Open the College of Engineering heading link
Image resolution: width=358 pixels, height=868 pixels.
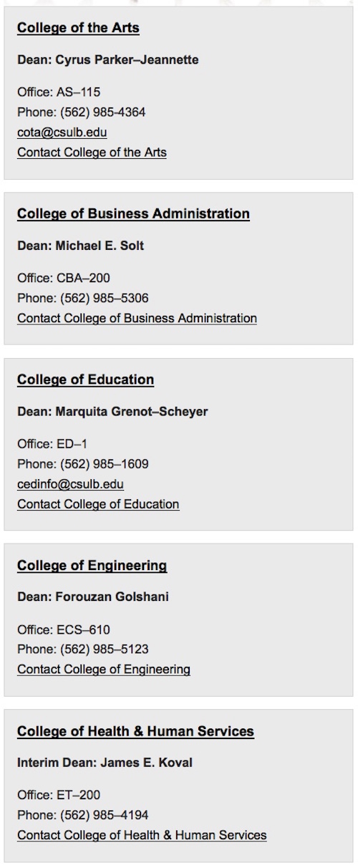tap(92, 566)
